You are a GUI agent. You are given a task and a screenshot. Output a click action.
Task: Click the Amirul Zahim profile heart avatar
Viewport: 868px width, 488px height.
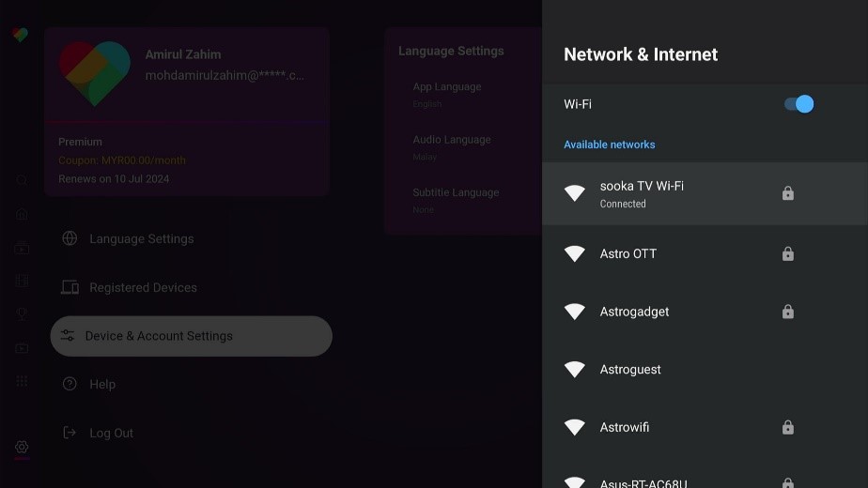(x=95, y=73)
